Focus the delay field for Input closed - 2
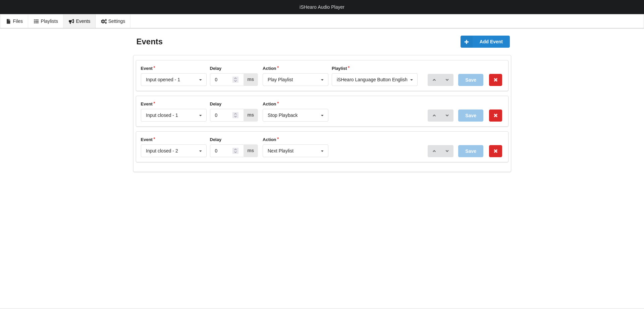Viewport: 644px width, 309px height. tap(222, 151)
